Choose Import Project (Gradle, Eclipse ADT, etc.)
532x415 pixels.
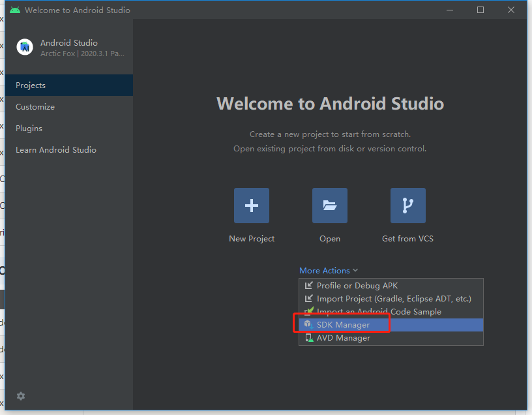click(391, 298)
